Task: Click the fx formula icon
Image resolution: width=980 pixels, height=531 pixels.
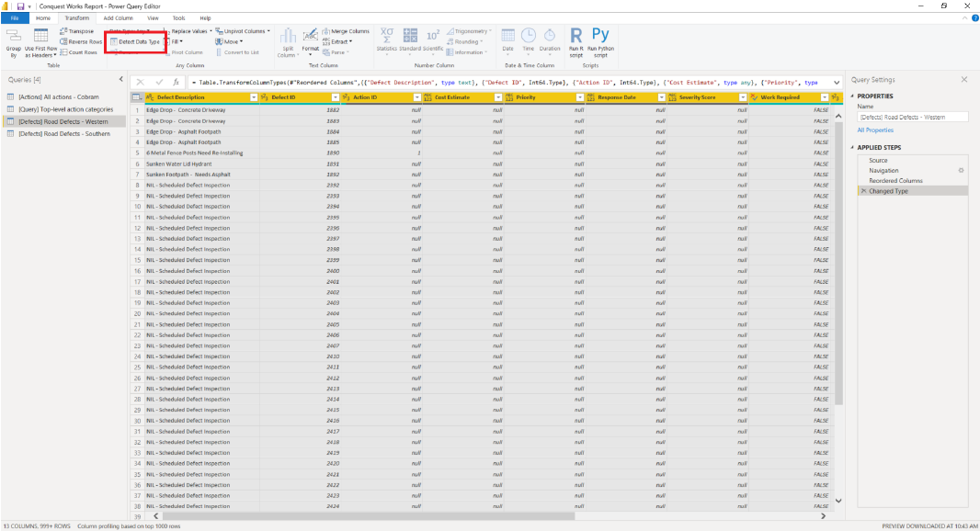Action: (x=177, y=83)
